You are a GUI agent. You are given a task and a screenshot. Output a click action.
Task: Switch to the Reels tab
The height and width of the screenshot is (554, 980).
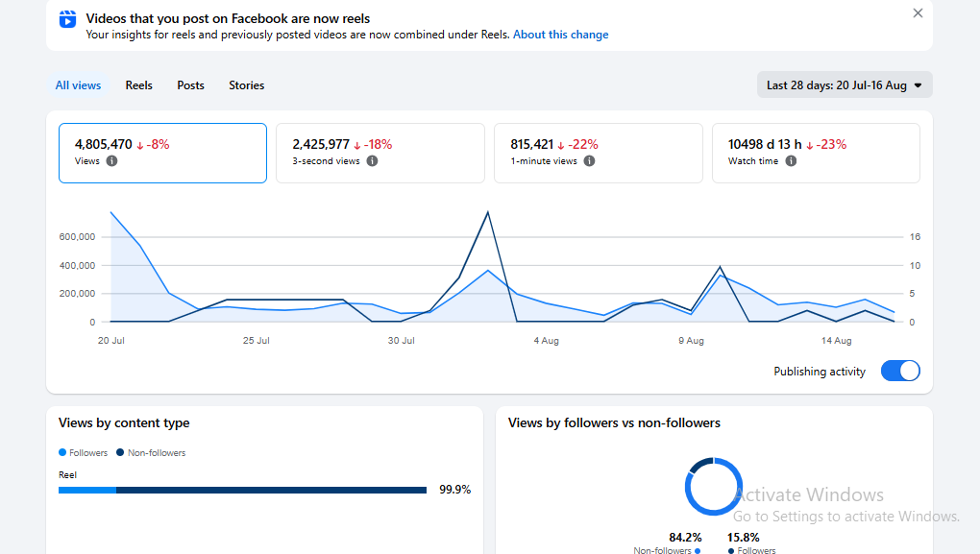[138, 84]
